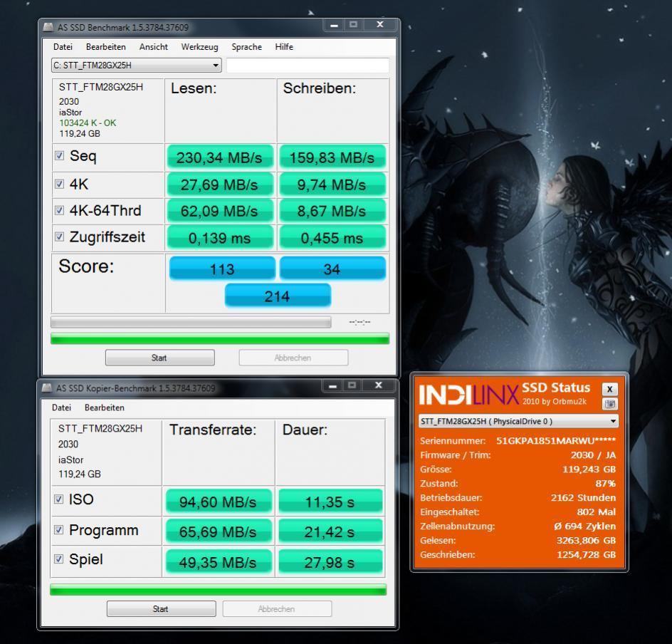Click the serial number 51GKPA1851MARWU*****

[x=556, y=441]
